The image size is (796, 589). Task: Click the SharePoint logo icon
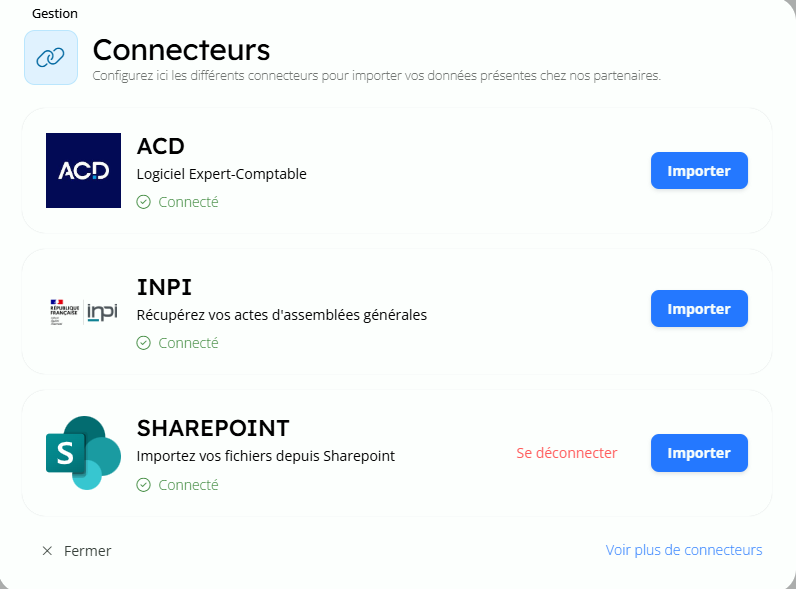tap(83, 453)
